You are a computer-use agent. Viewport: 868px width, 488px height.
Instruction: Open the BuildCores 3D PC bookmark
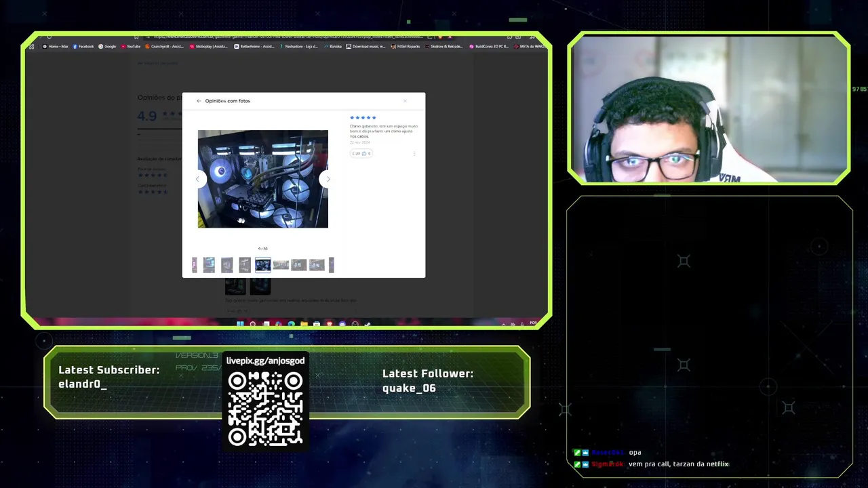(x=489, y=47)
